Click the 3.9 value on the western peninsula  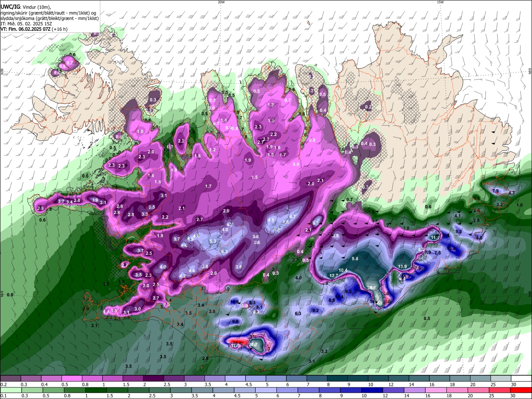(x=95, y=200)
